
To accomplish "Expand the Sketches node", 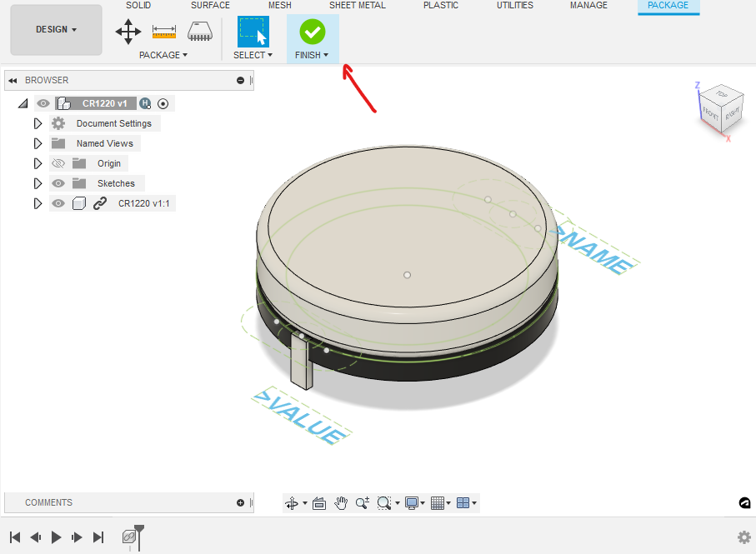I will (x=38, y=183).
